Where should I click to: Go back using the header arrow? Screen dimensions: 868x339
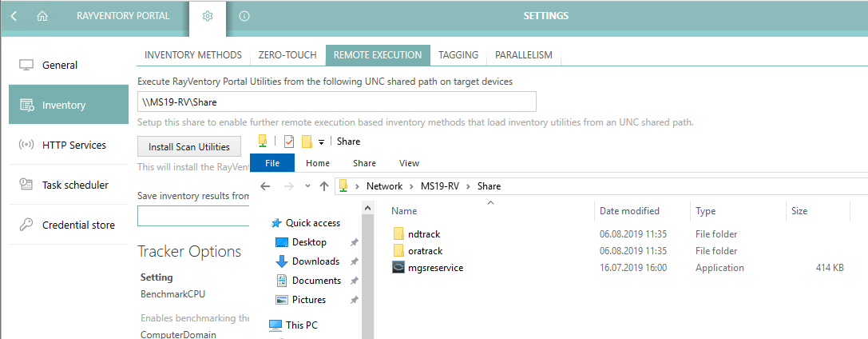pyautogui.click(x=14, y=16)
